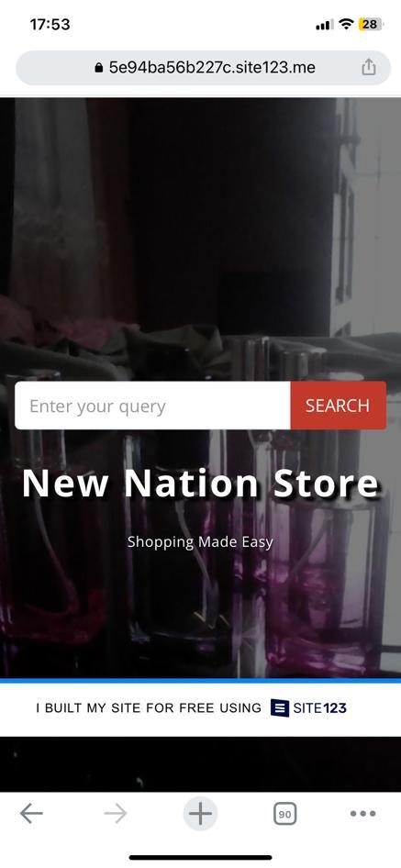Click the red SEARCH button
The height and width of the screenshot is (868, 401).
coord(338,406)
